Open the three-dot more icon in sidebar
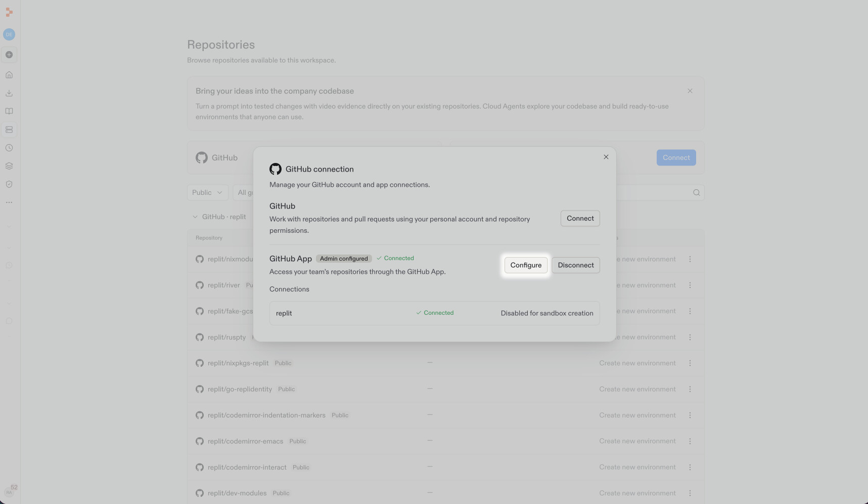Image resolution: width=868 pixels, height=504 pixels. [9, 202]
